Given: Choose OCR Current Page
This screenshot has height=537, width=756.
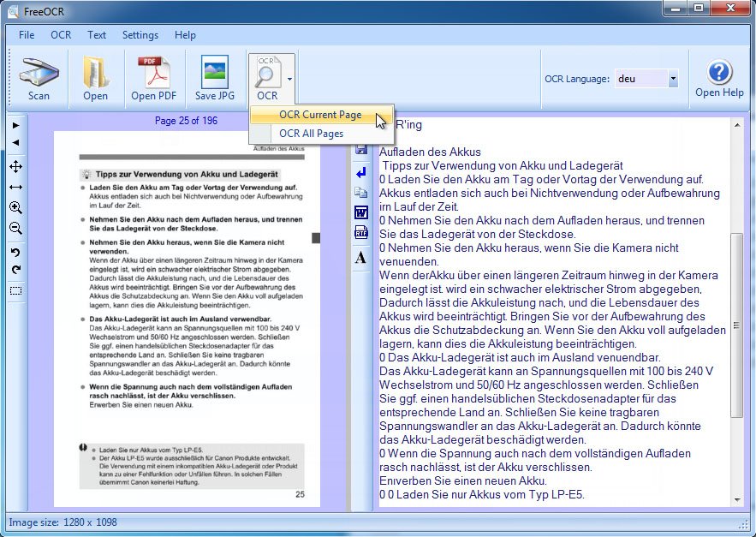Looking at the screenshot, I should tap(320, 115).
